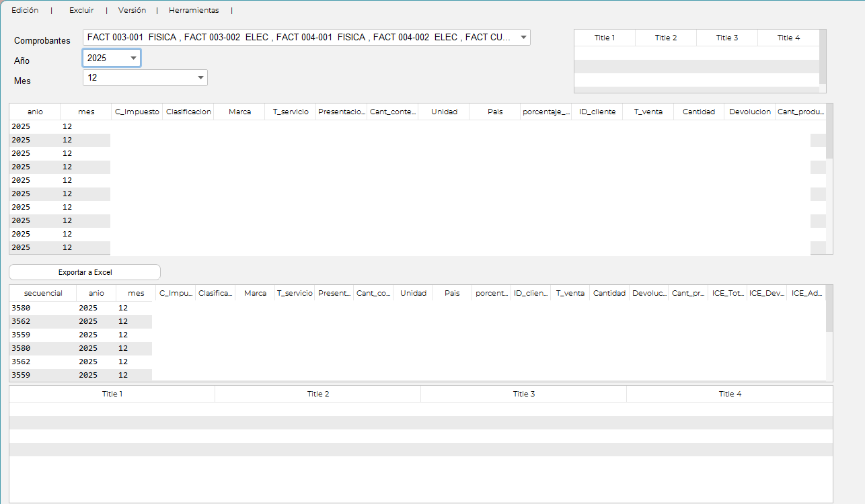Click Title 1 header in top-right table
Screen dimensions: 865x504
pos(604,38)
